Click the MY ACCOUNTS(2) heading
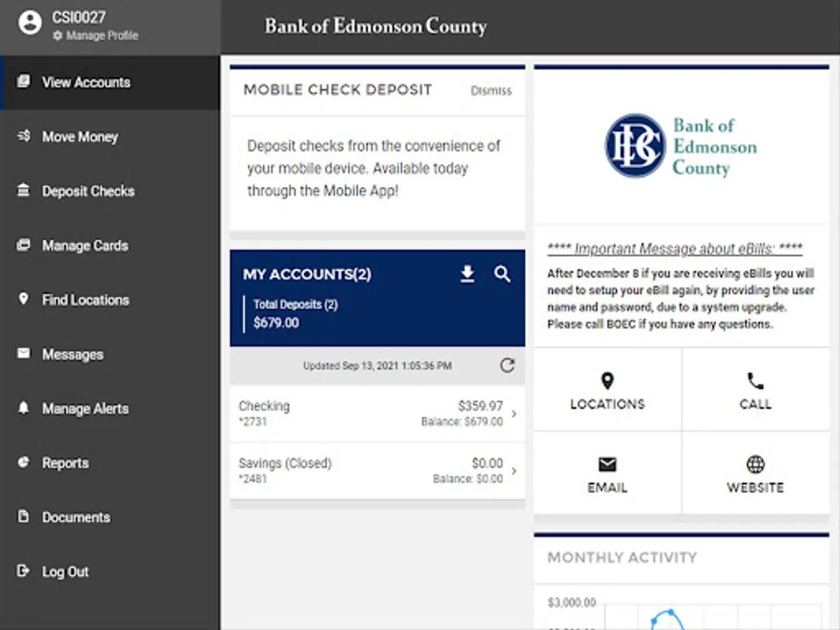840x630 pixels. (x=307, y=274)
